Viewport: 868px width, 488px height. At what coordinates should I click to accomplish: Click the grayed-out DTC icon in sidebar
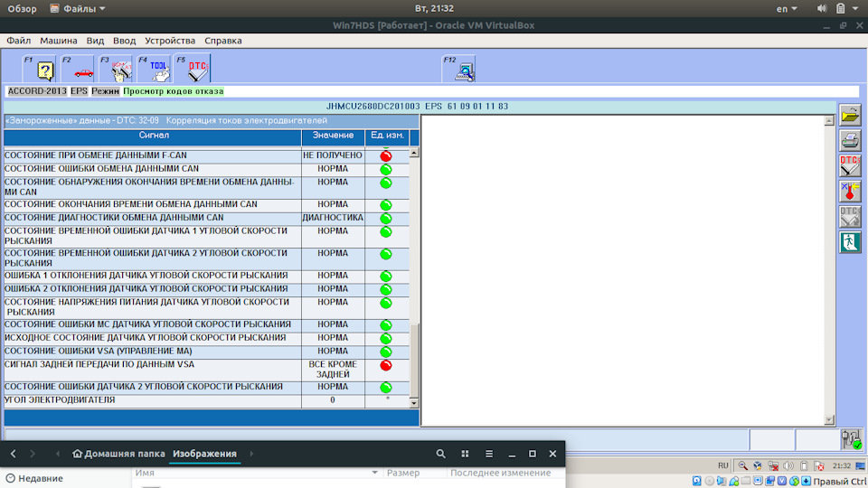(850, 217)
